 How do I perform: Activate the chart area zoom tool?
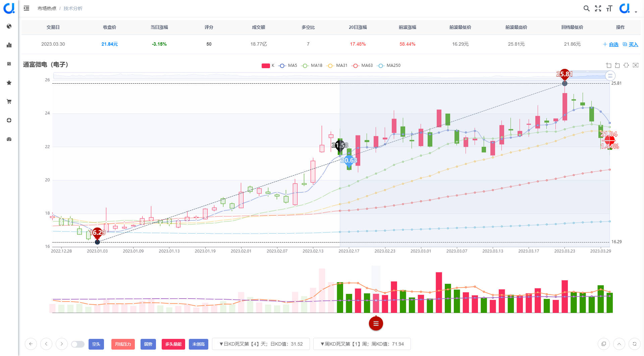609,65
